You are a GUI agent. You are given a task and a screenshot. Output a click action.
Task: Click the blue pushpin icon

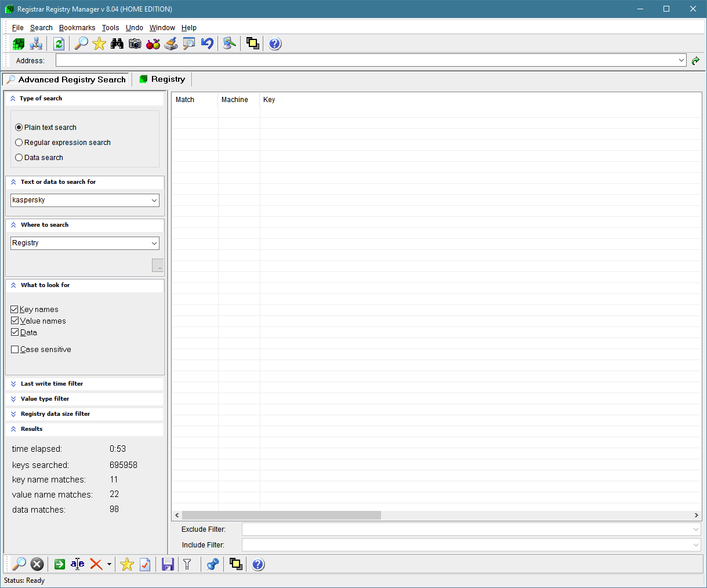(213, 564)
